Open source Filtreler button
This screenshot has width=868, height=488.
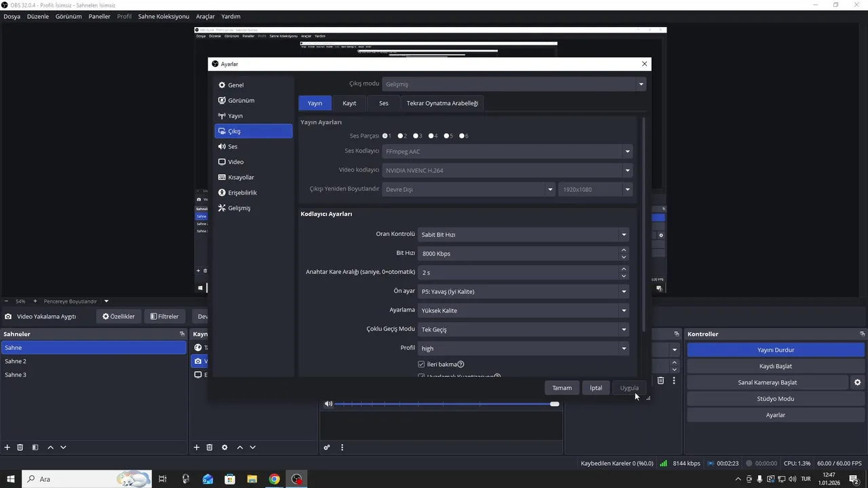point(165,317)
